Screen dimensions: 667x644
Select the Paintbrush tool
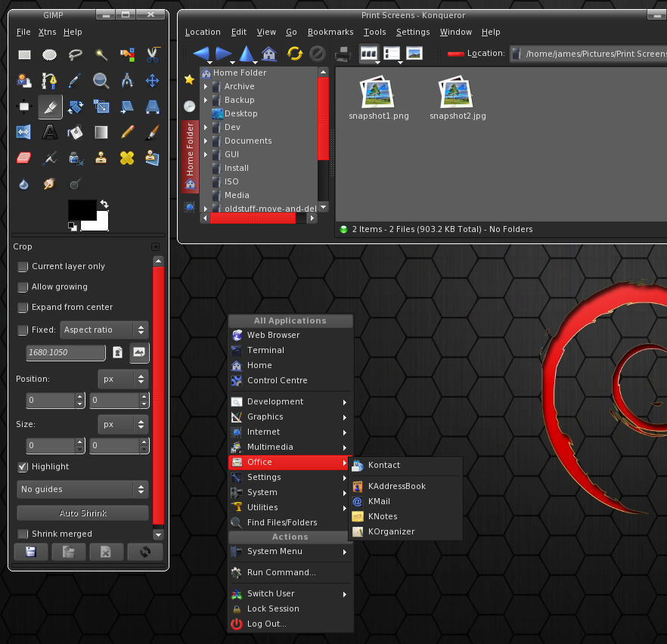152,132
